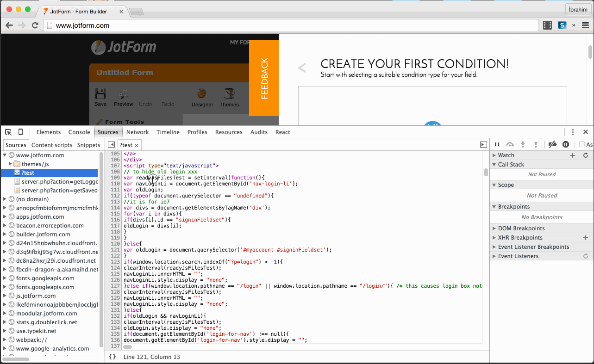Collapse www.jotform.com tree node
The image size is (594, 364).
coord(5,155)
